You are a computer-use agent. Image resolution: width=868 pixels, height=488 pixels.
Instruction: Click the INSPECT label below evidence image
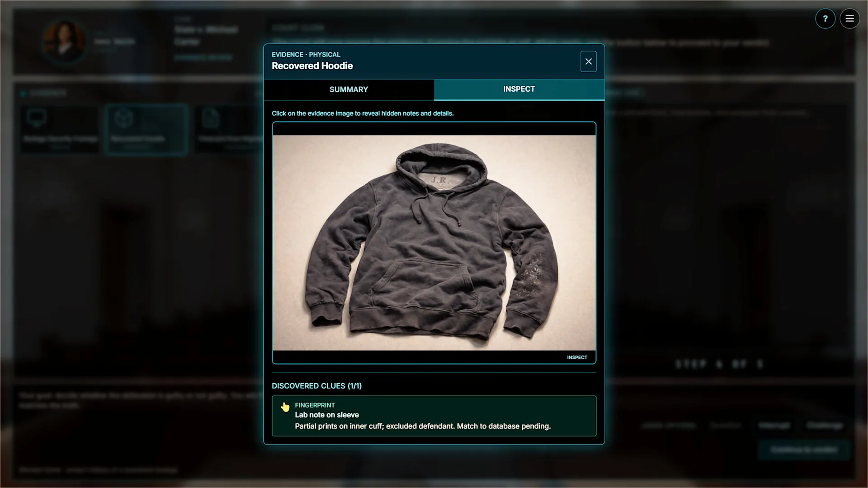pos(577,357)
